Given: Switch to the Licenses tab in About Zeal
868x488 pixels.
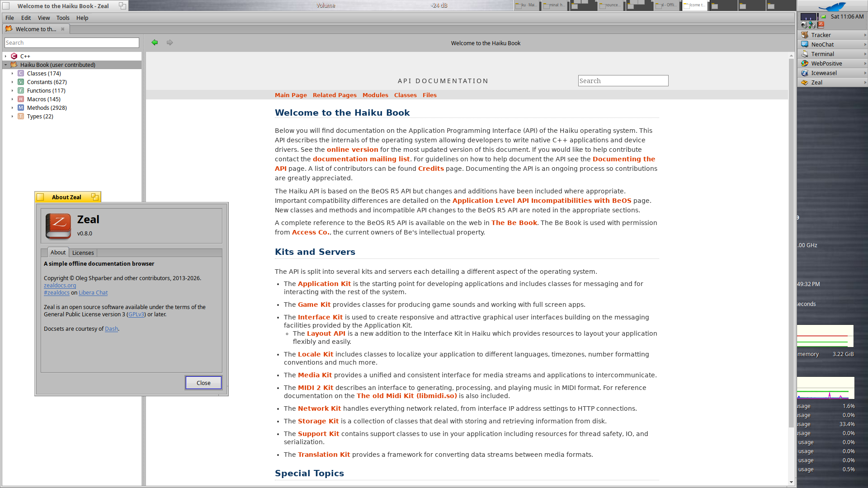Looking at the screenshot, I should coord(83,253).
